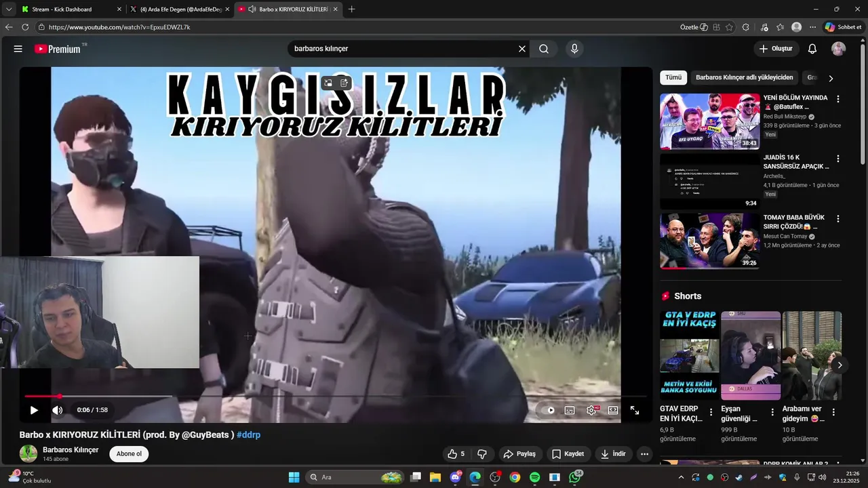Open the YouTube guide hamburger menu
The height and width of the screenshot is (488, 868).
click(x=18, y=49)
